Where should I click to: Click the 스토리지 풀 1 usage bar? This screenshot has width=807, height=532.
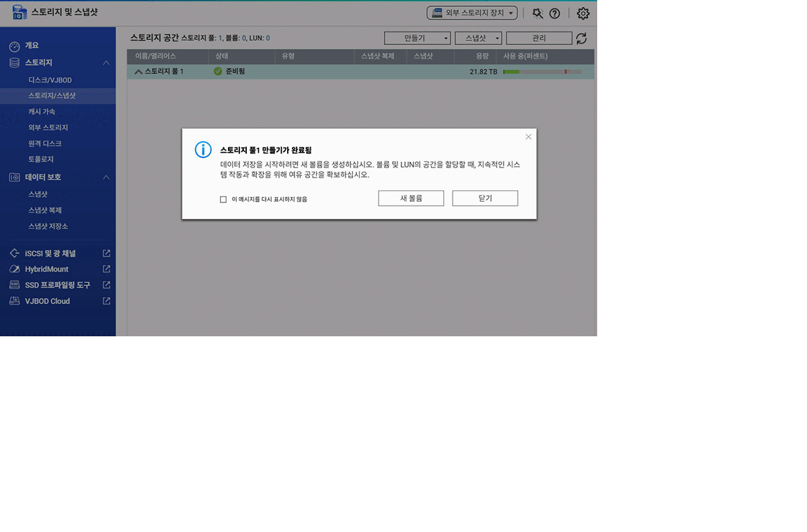(542, 71)
